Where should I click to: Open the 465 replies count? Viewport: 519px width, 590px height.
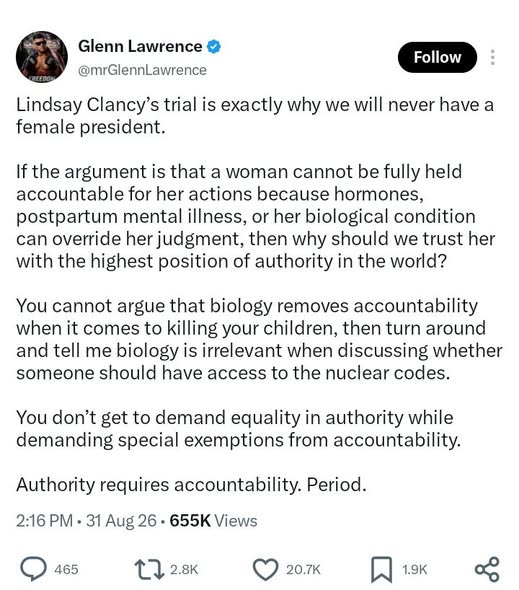tap(66, 569)
